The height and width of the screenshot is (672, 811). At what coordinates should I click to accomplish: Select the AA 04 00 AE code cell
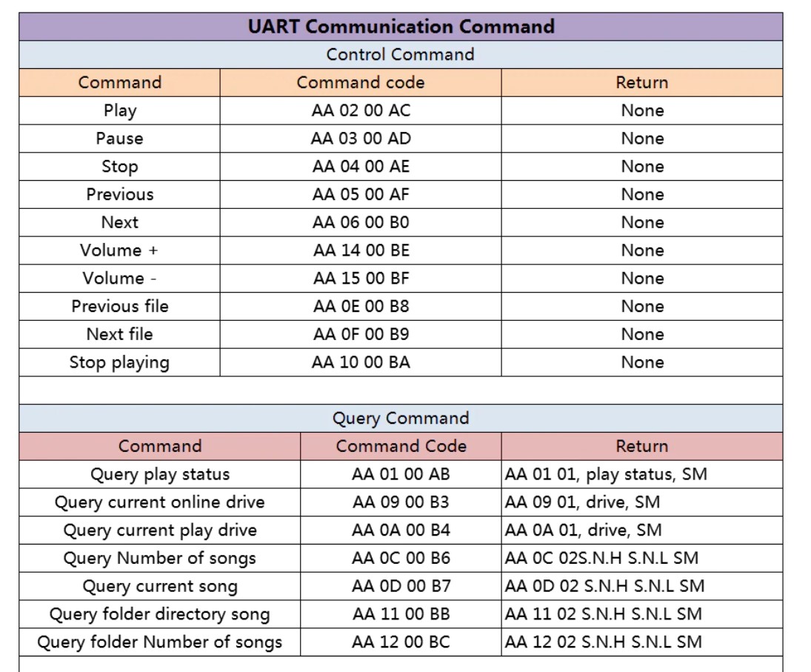click(x=361, y=167)
